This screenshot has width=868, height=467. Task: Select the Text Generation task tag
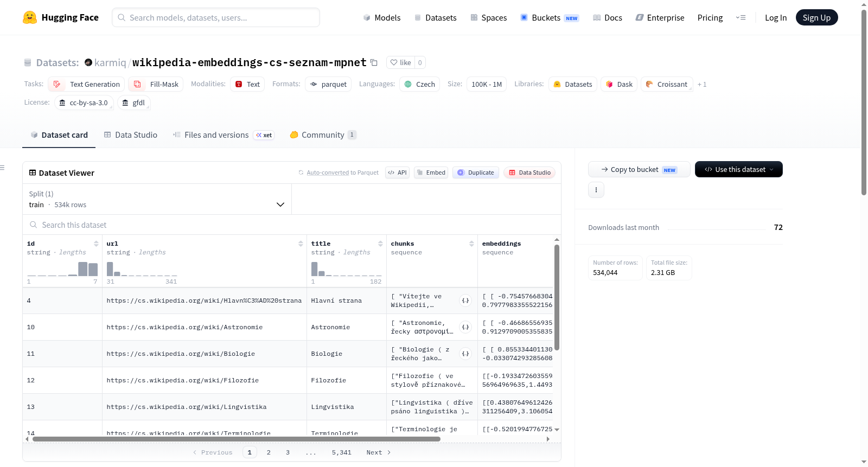click(86, 84)
